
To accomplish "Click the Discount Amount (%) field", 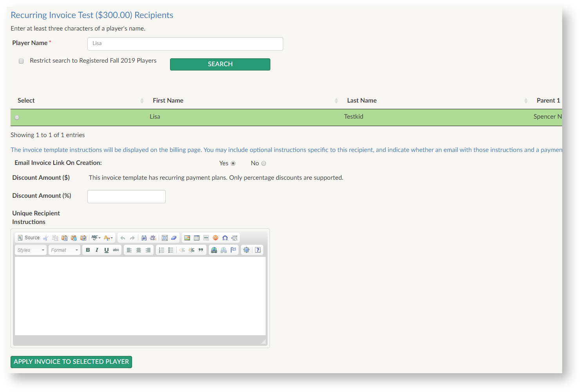I will 127,197.
